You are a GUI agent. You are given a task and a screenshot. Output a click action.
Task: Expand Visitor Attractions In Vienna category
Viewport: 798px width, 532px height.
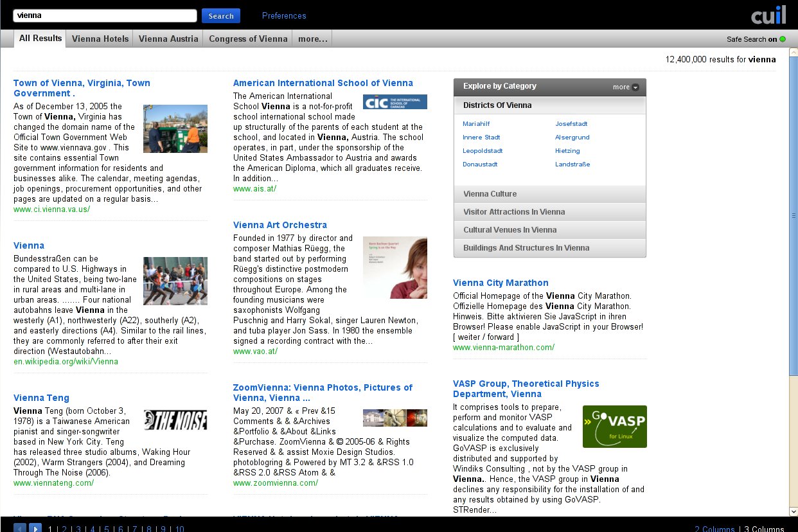(x=550, y=212)
